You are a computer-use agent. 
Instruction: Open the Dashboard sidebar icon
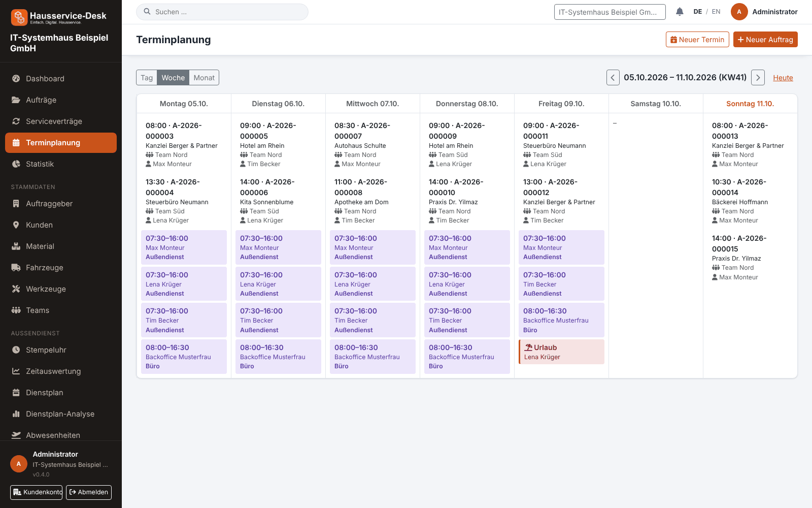(x=16, y=79)
